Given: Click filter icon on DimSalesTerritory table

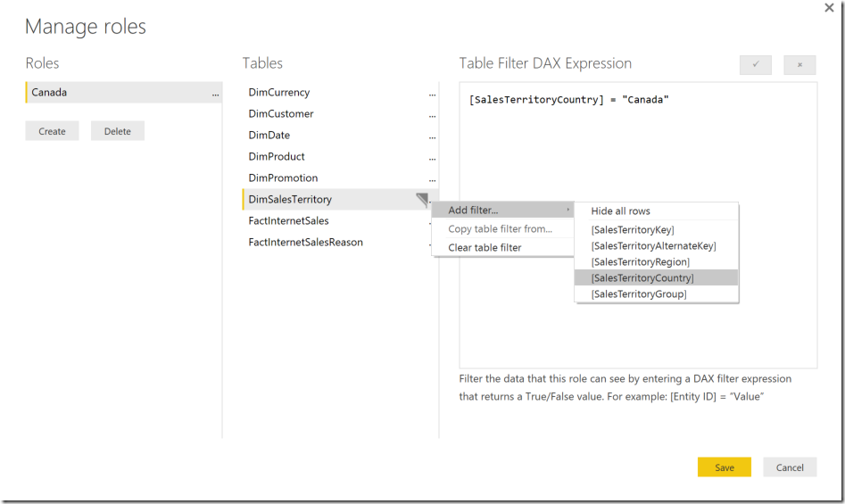Looking at the screenshot, I should point(422,200).
